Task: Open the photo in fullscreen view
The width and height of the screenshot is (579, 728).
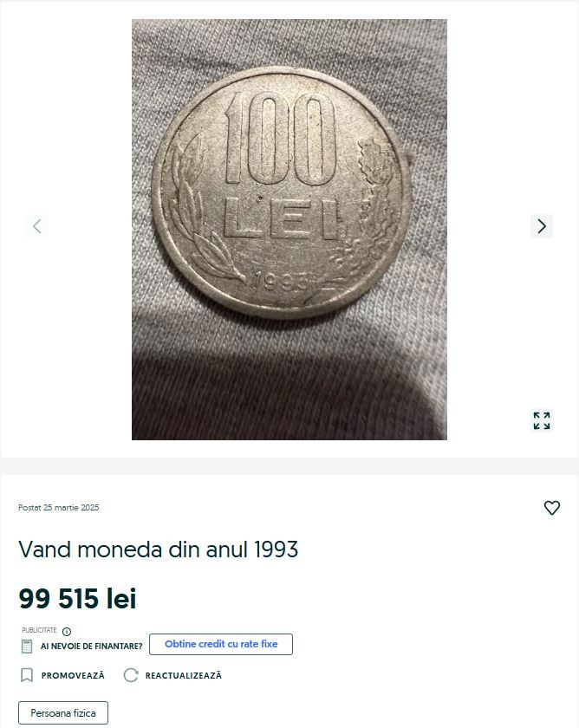Action: point(542,420)
